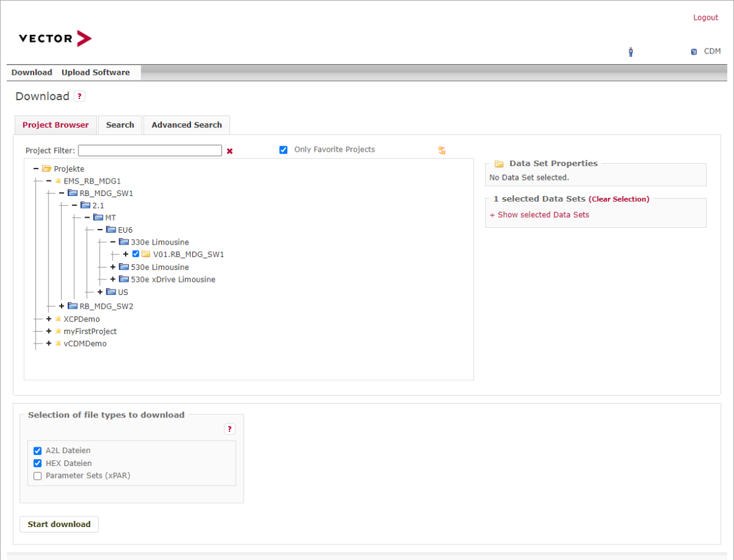Click the Logout link
The height and width of the screenshot is (560, 734).
tap(705, 17)
